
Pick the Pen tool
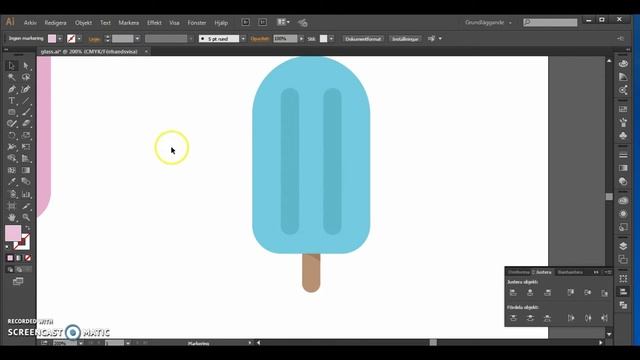pos(11,89)
